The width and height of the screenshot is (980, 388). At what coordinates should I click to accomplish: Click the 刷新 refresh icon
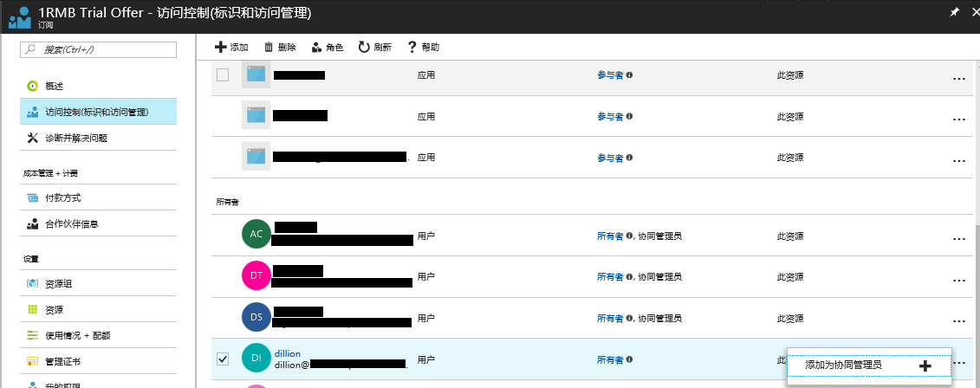tap(364, 47)
